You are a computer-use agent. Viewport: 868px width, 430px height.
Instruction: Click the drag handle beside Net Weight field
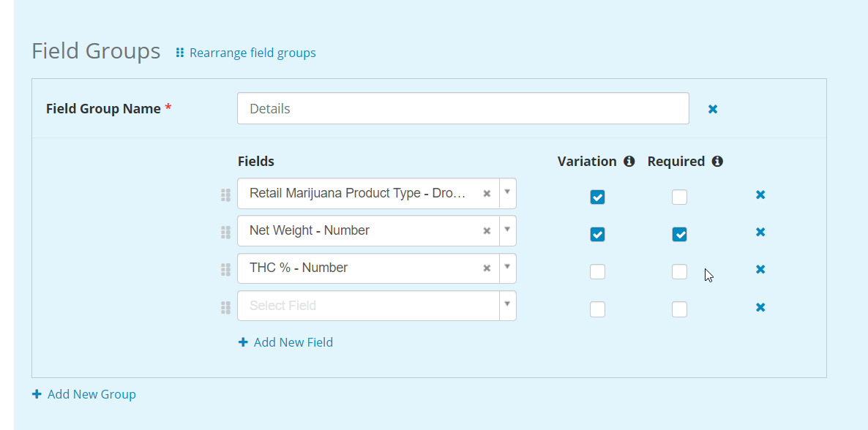(225, 232)
